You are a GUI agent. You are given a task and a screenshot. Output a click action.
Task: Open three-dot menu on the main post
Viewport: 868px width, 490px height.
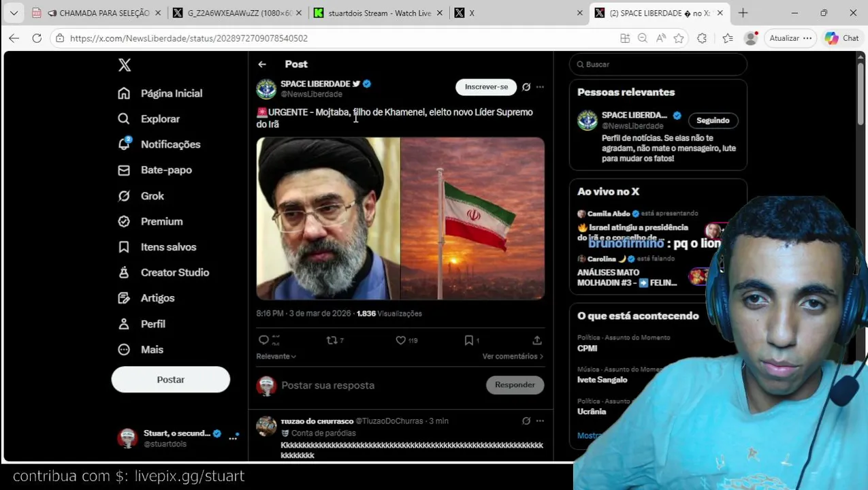[540, 87]
